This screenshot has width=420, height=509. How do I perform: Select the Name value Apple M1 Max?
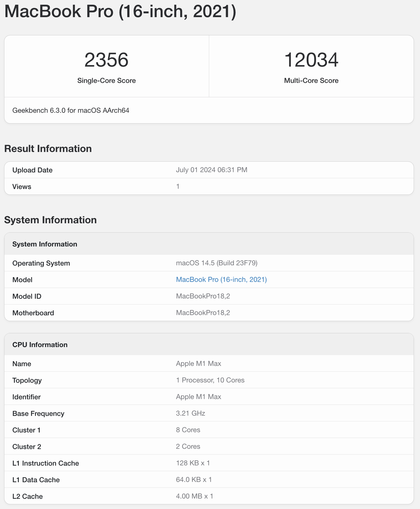point(199,363)
